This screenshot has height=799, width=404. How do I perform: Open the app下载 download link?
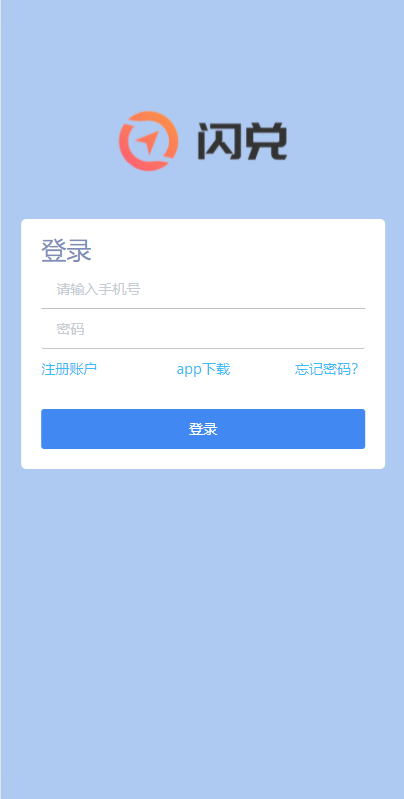click(203, 369)
